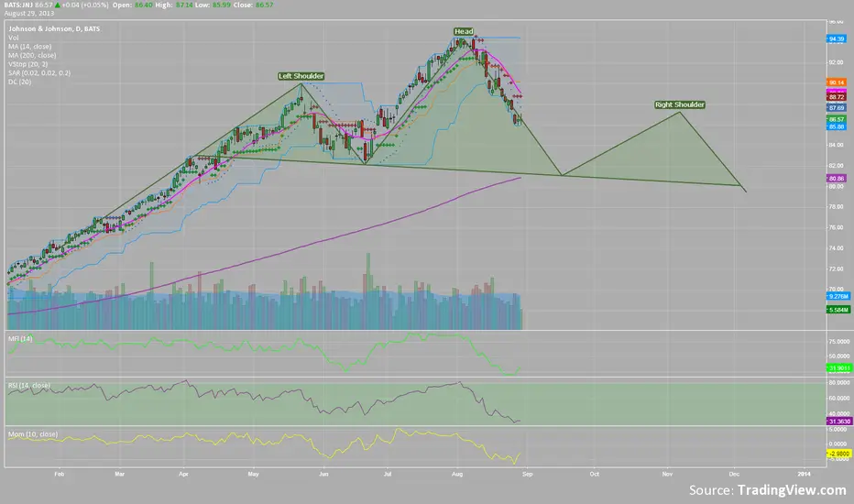
Task: Click the dark red 88.72 price tag
Action: click(836, 97)
